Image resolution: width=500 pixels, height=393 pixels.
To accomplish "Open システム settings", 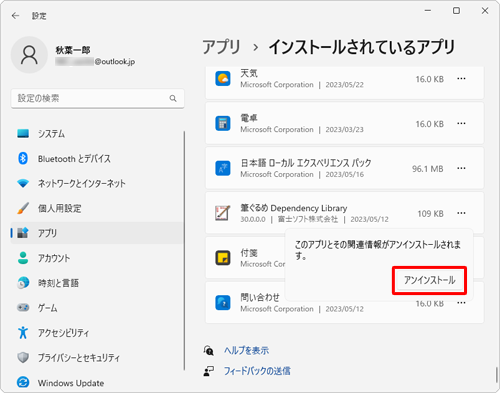I will coord(97,134).
